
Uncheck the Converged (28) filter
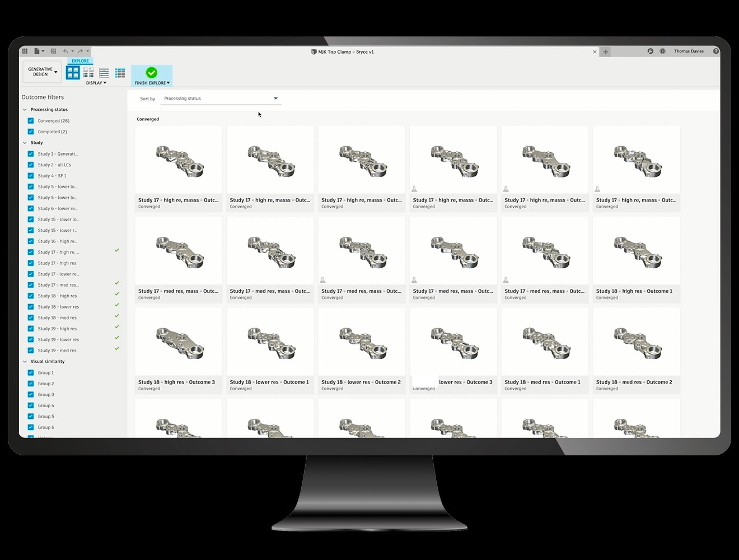(x=30, y=120)
